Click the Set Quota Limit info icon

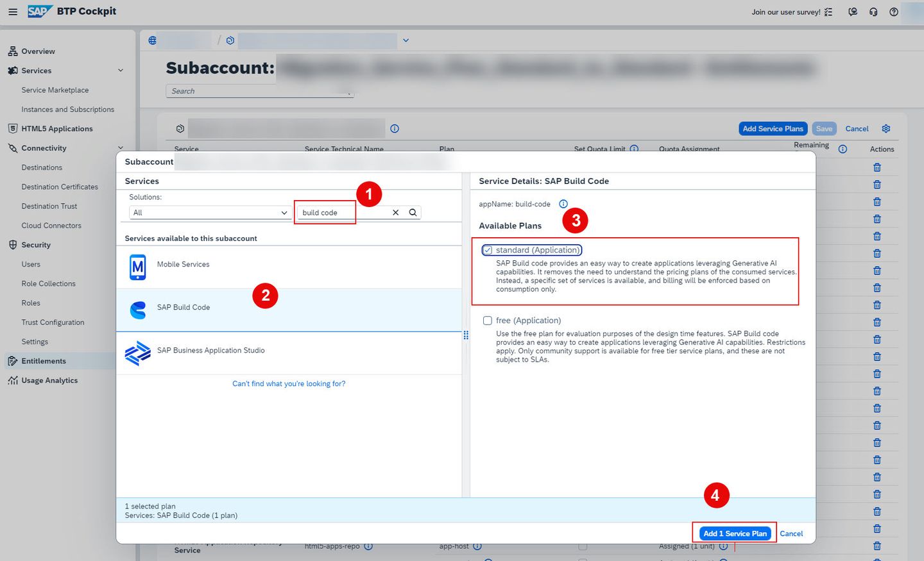click(x=634, y=149)
